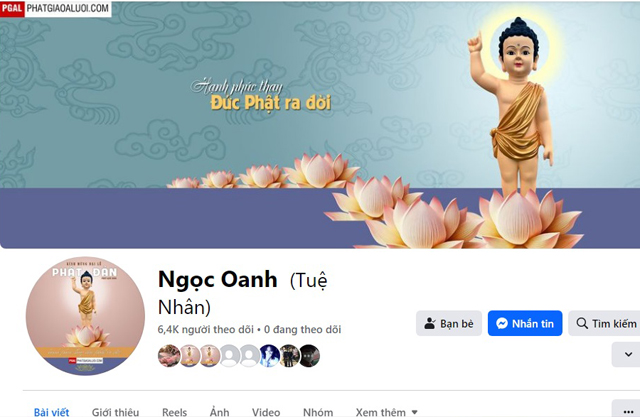Image resolution: width=640 pixels, height=417 pixels.
Task: Open the Phật Đản profile picture
Action: 85,316
